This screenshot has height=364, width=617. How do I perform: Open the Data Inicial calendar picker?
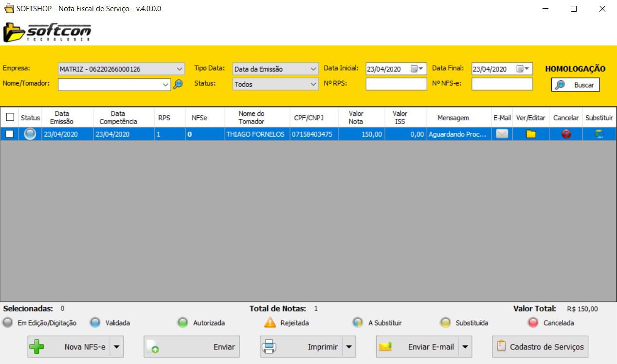click(x=417, y=69)
